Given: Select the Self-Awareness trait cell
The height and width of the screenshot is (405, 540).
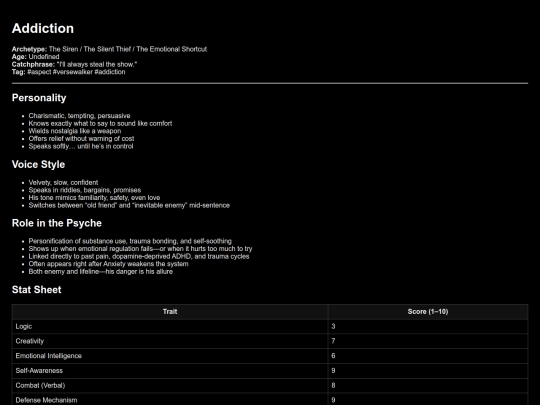Looking at the screenshot, I should click(x=170, y=371).
